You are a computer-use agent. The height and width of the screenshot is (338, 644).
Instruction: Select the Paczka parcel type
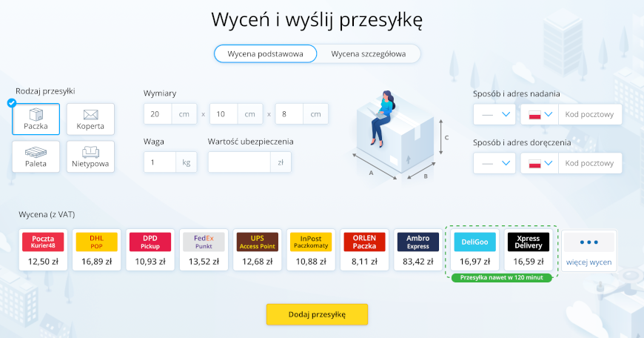(x=36, y=119)
